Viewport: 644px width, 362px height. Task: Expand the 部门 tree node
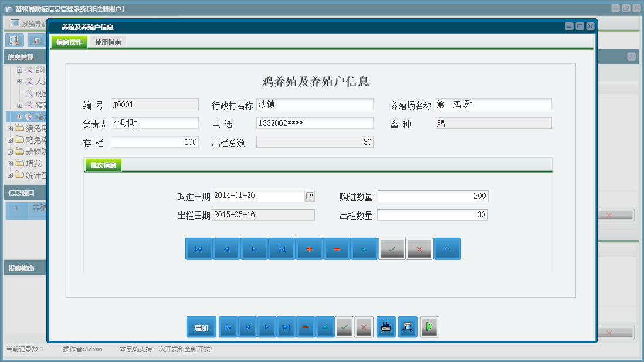click(x=19, y=70)
